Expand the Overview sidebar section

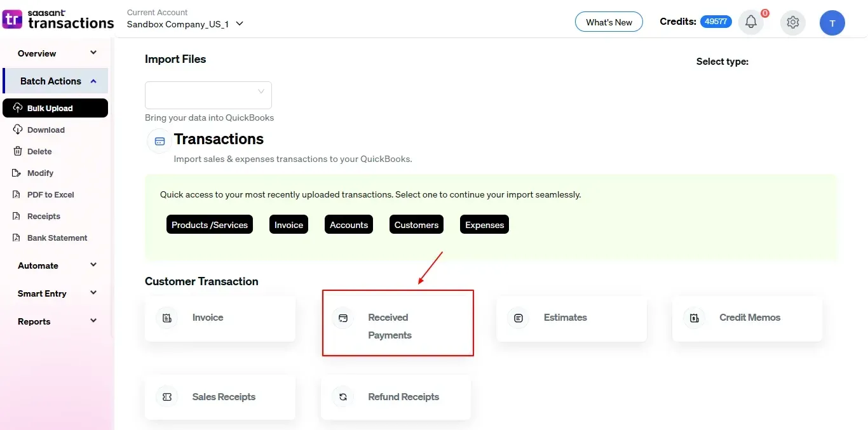[56, 53]
